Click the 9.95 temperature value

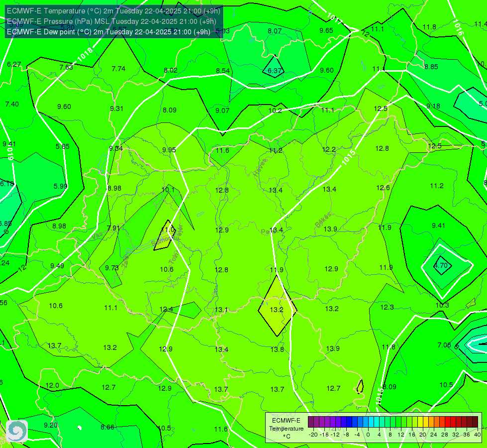tap(169, 150)
